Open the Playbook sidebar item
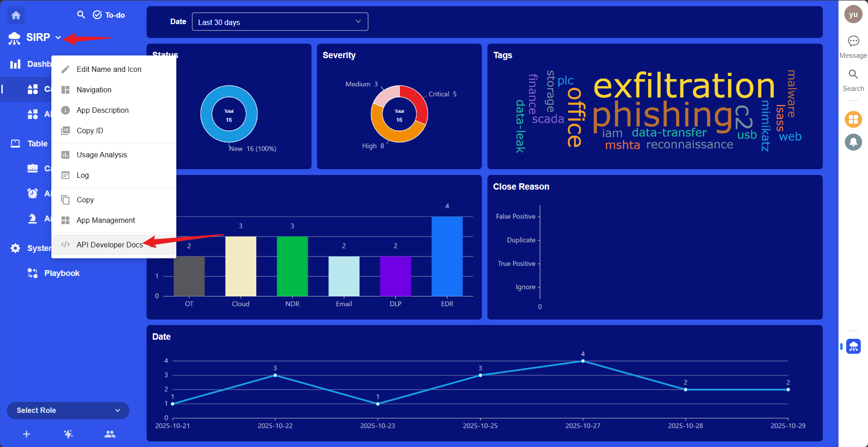 point(62,273)
